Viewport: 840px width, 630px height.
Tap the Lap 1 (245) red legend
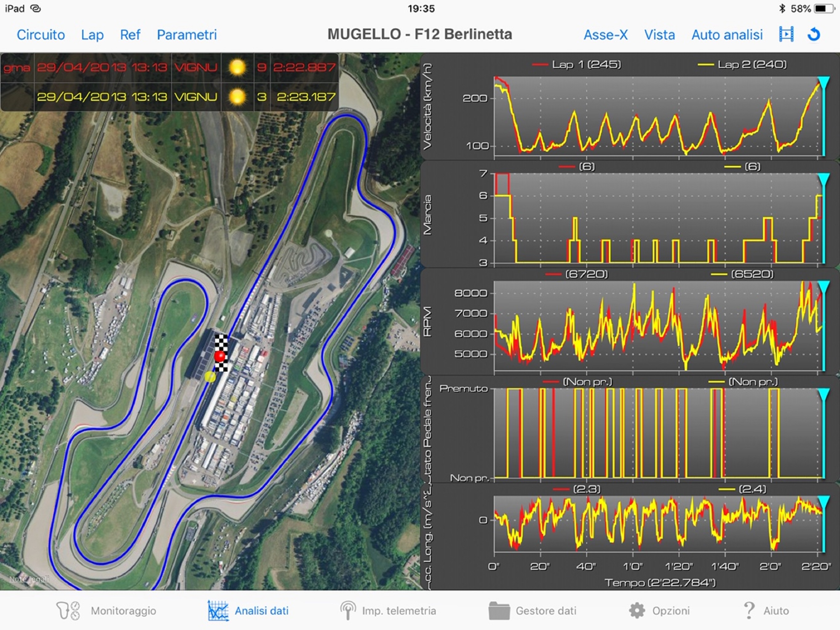click(577, 64)
